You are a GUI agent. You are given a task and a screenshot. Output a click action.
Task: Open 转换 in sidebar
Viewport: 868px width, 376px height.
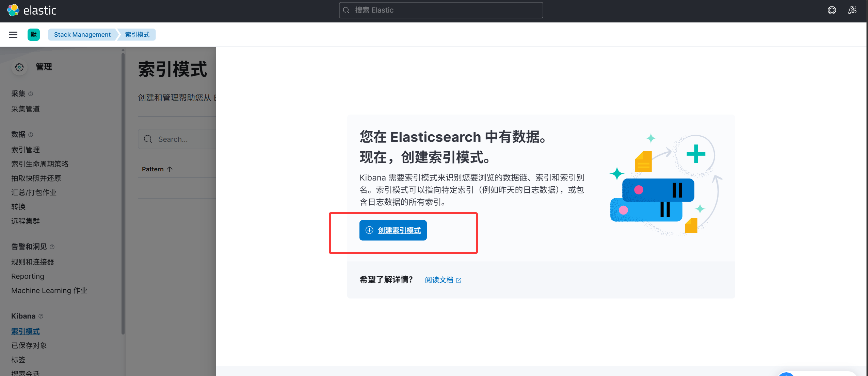[18, 207]
